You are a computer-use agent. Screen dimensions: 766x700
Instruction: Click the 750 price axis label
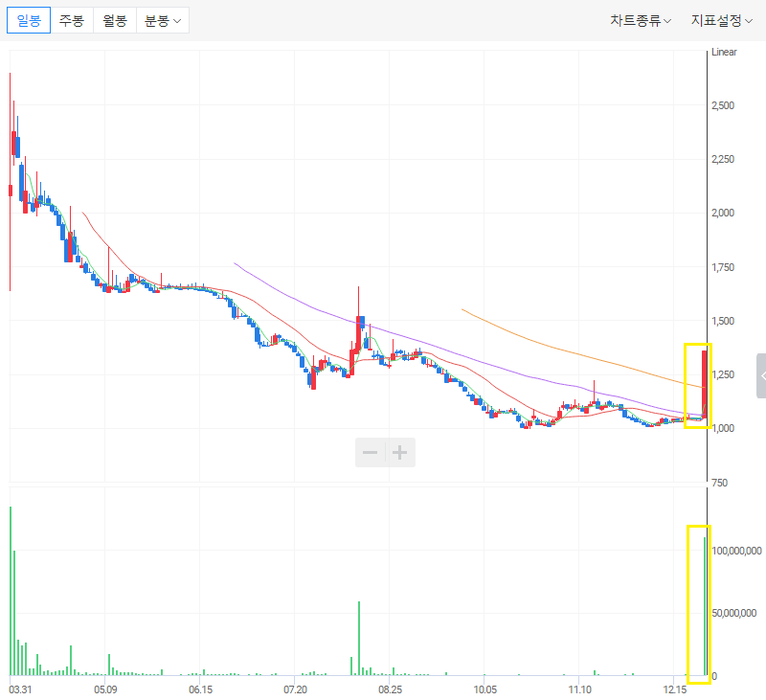point(720,483)
